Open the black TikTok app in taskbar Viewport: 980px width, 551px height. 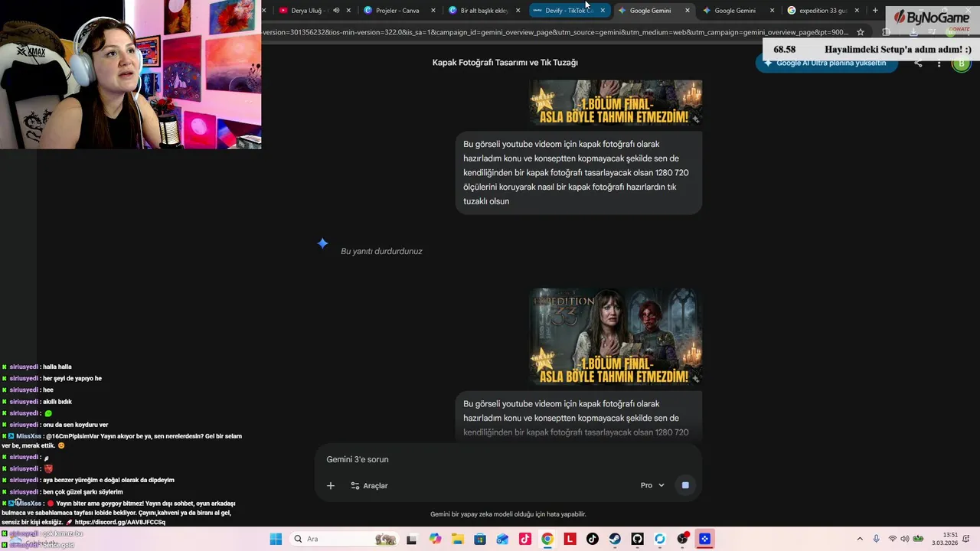click(x=592, y=539)
